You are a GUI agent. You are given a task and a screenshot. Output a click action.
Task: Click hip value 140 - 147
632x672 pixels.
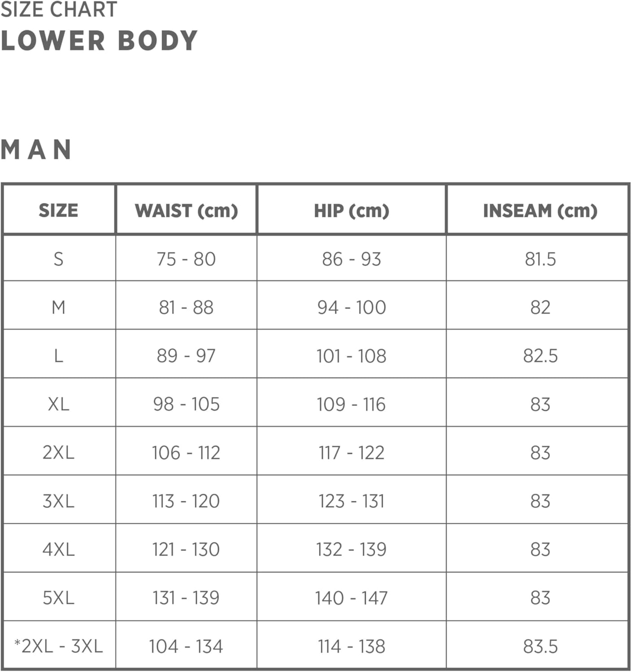coord(351,598)
